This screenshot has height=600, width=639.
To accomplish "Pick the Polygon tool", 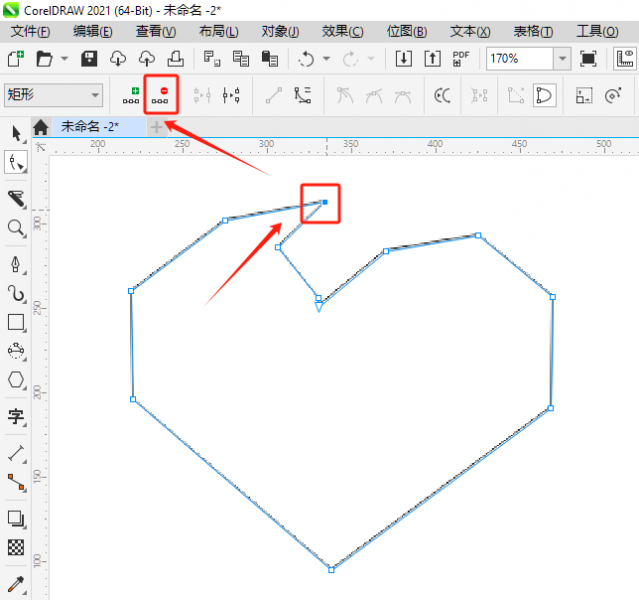I will pyautogui.click(x=16, y=380).
